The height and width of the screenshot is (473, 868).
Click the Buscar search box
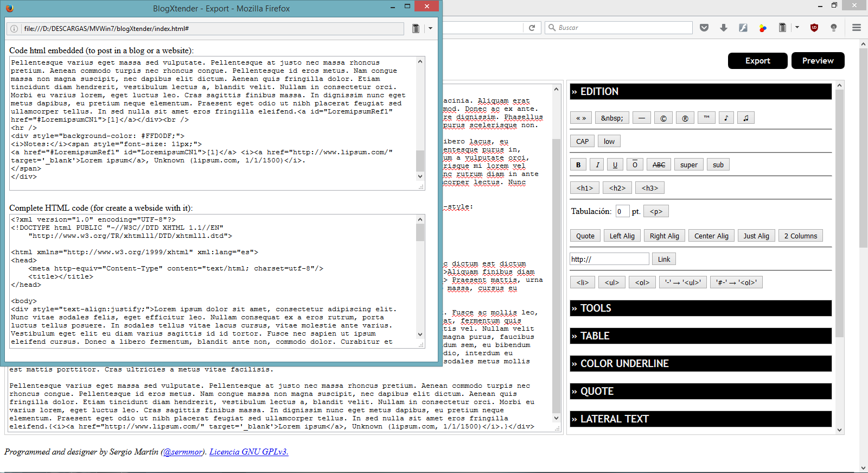[x=619, y=28]
